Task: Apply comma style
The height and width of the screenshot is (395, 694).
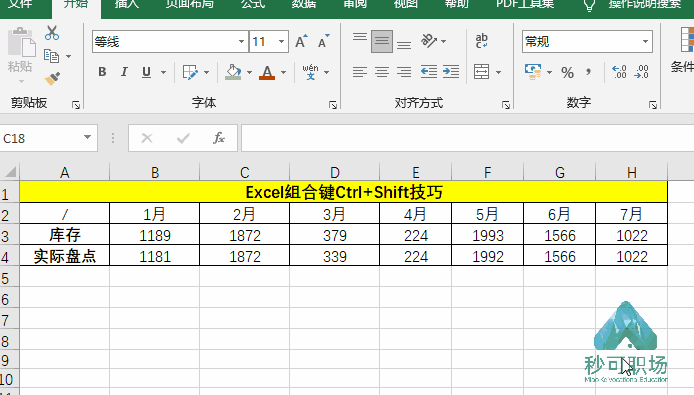Action: coord(588,72)
